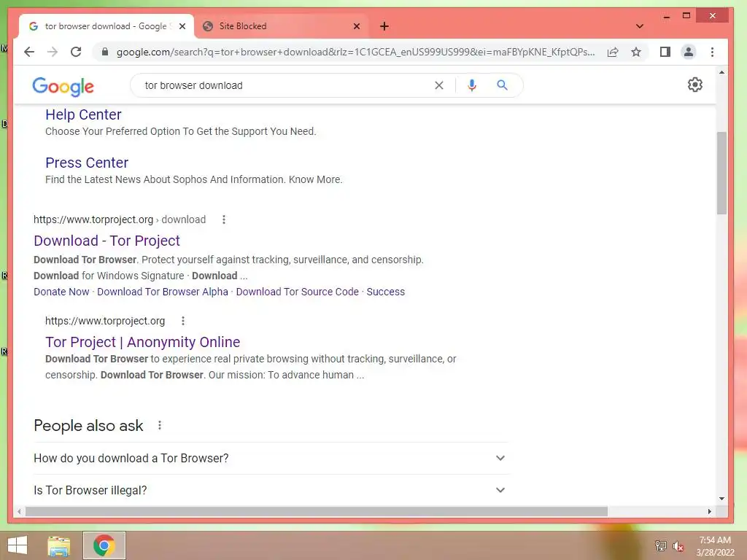Open options next to https://www.torproject.org result
The height and width of the screenshot is (560, 747).
click(183, 321)
